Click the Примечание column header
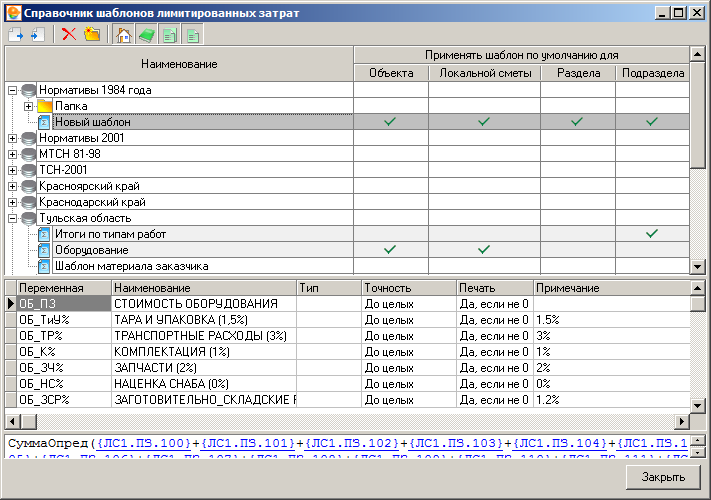 612,288
